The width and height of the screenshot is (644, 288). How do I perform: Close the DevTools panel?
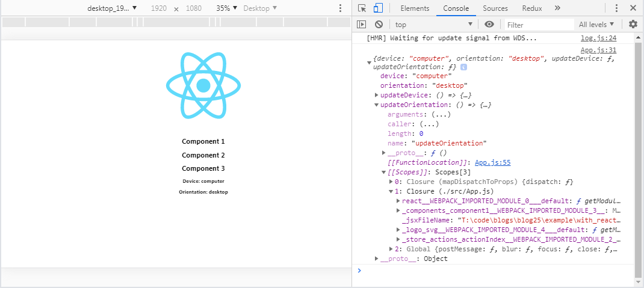click(x=633, y=8)
